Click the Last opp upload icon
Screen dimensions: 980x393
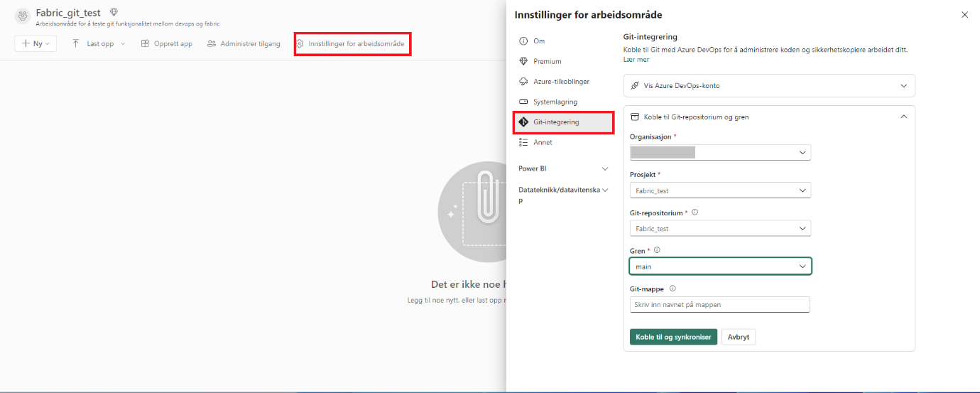click(76, 43)
